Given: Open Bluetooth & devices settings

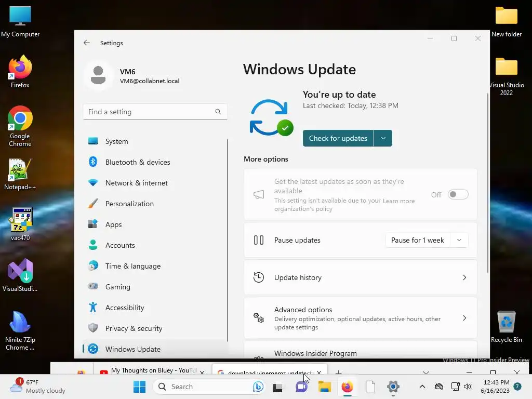Looking at the screenshot, I should coord(155,162).
